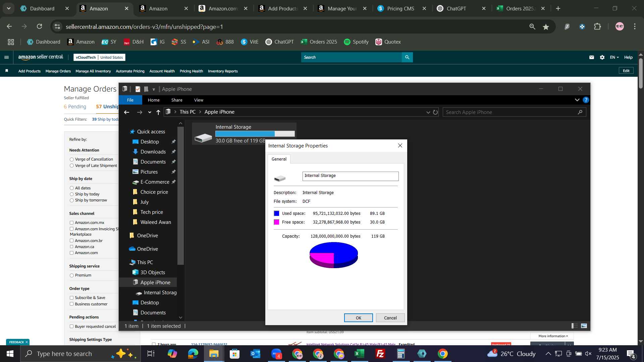The width and height of the screenshot is (644, 362).
Task: Open Microsoft Store from the taskbar
Action: 234,354
